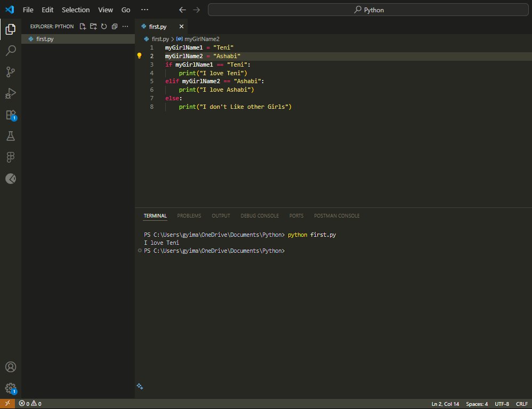Switch to the PORTS panel tab
The width and height of the screenshot is (532, 409).
[296, 216]
